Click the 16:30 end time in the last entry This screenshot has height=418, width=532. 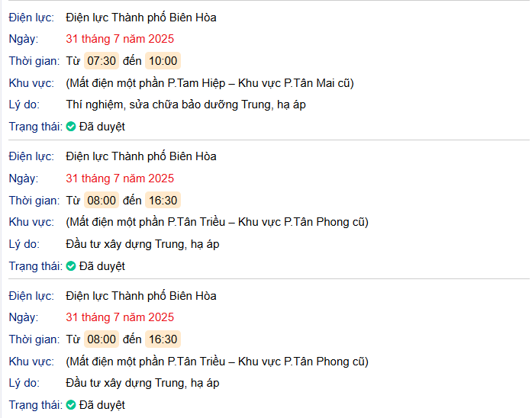pyautogui.click(x=163, y=339)
